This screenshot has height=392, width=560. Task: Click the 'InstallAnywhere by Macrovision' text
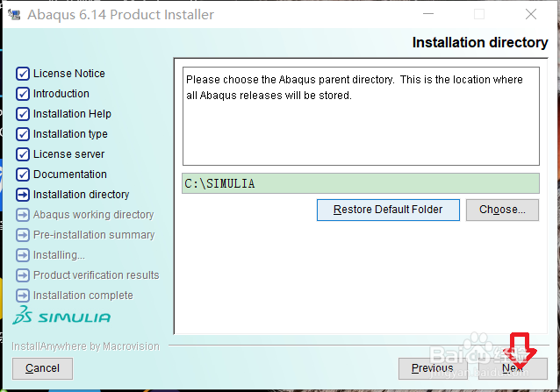coord(85,346)
